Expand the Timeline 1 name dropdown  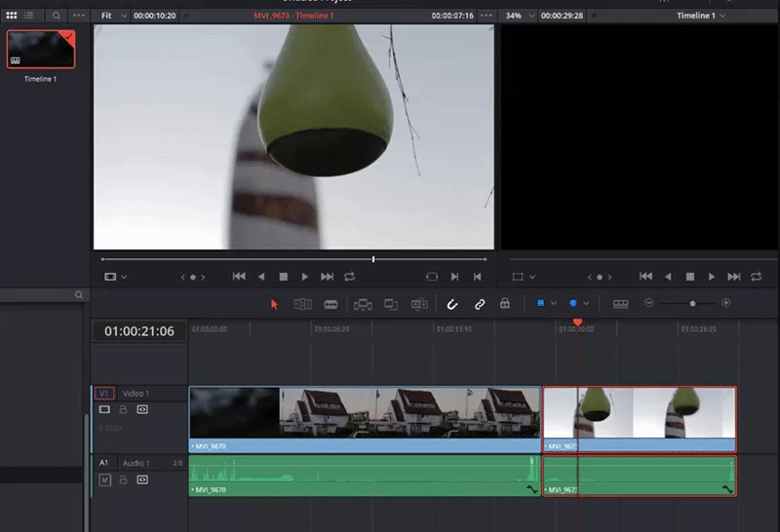pos(702,17)
